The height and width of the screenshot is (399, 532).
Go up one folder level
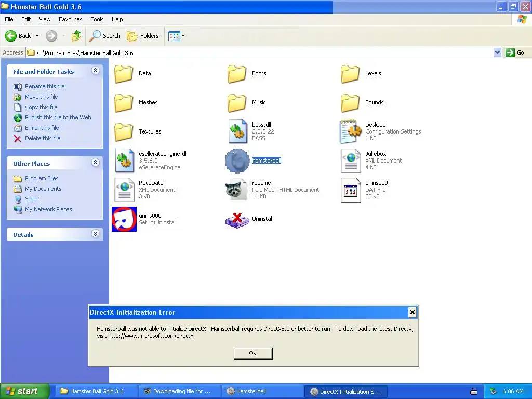click(x=76, y=36)
